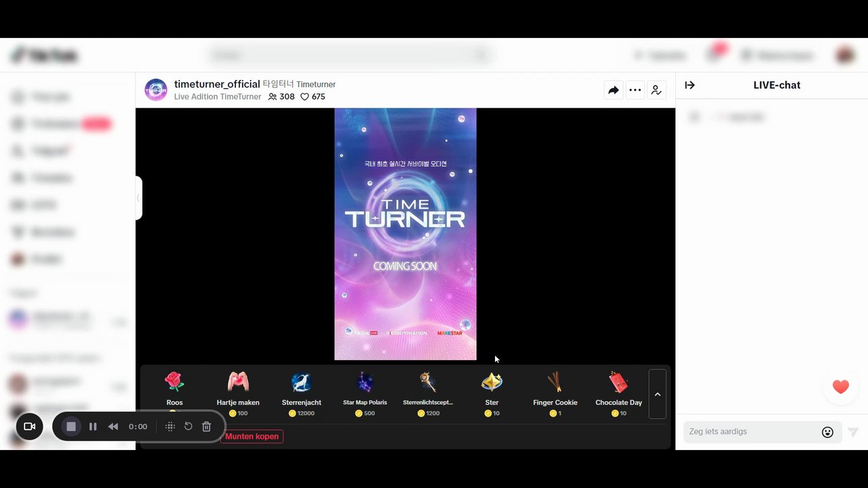Click the 308 viewer count

pyautogui.click(x=281, y=97)
